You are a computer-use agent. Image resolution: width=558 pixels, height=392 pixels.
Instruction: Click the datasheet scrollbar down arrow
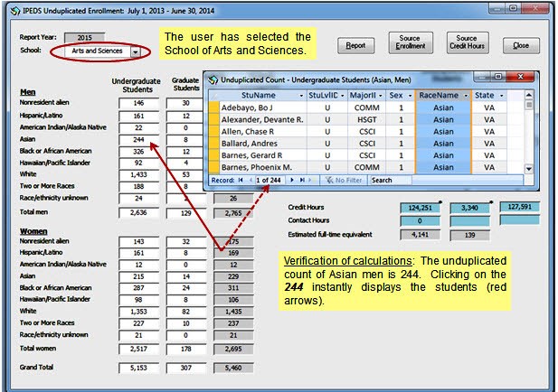(x=529, y=169)
